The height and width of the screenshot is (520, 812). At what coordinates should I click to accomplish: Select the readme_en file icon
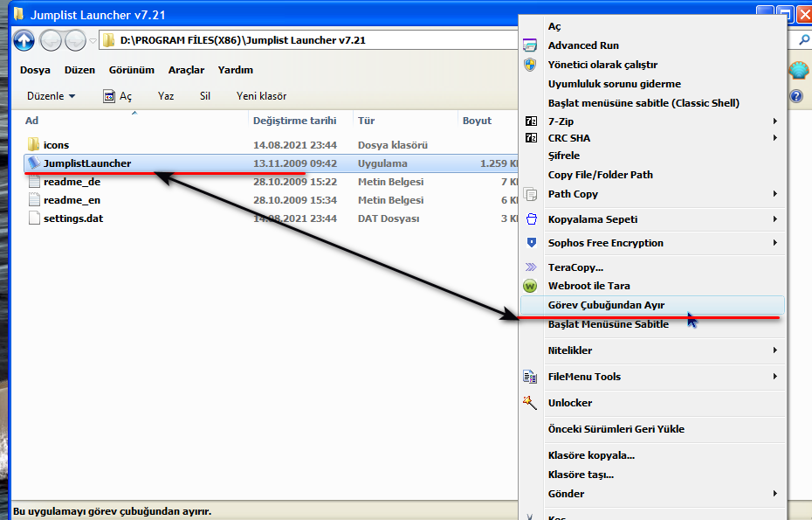34,199
